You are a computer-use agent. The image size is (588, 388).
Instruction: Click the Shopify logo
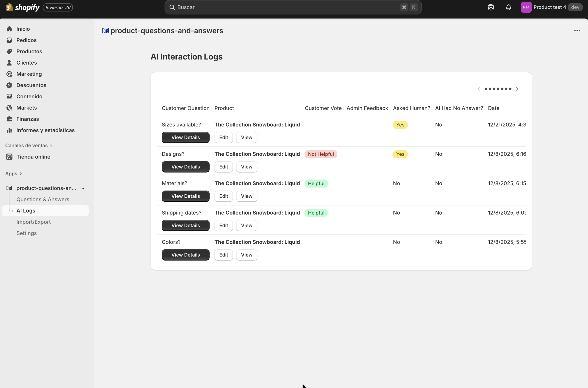[x=23, y=7]
